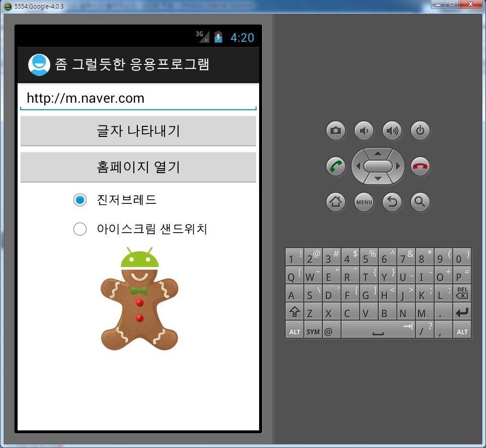
Task: Click the Enter key on the keyboard
Action: [x=462, y=311]
